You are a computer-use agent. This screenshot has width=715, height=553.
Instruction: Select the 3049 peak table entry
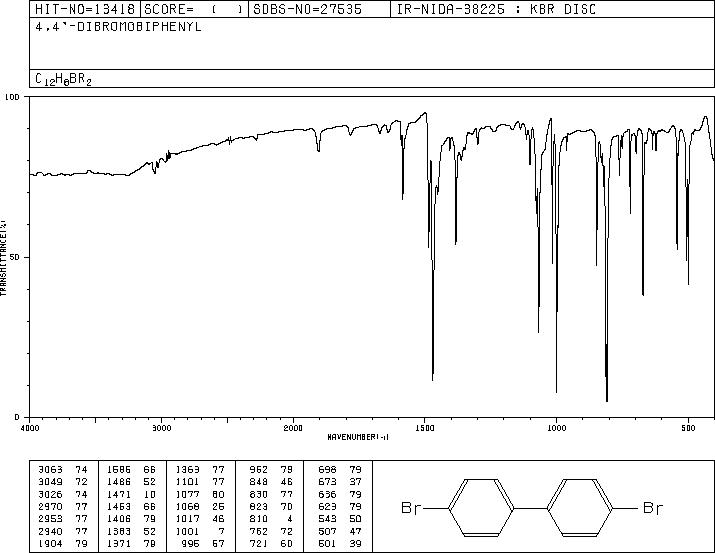[50, 482]
